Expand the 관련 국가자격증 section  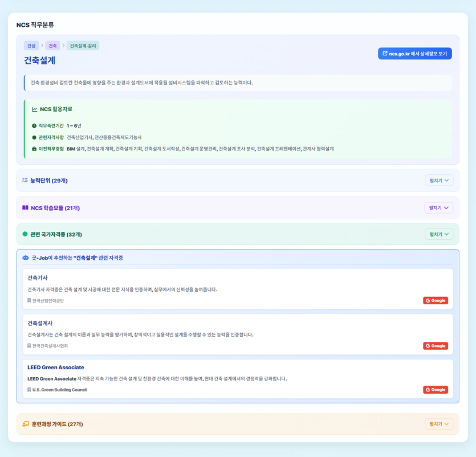tap(438, 234)
